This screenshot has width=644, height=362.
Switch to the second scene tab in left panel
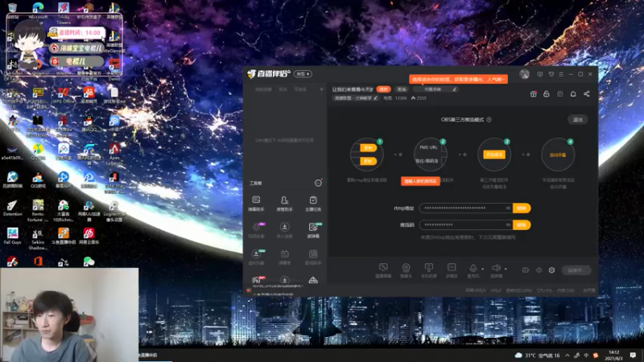[x=283, y=89]
